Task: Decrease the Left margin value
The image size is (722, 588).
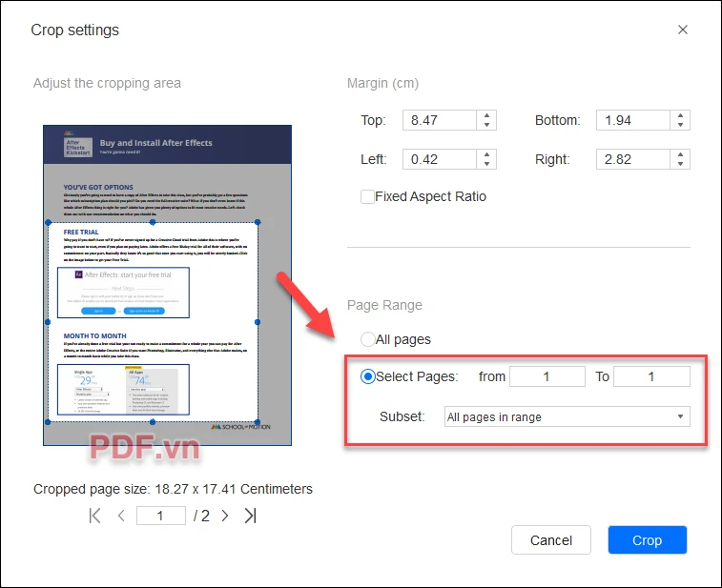Action: pyautogui.click(x=486, y=164)
